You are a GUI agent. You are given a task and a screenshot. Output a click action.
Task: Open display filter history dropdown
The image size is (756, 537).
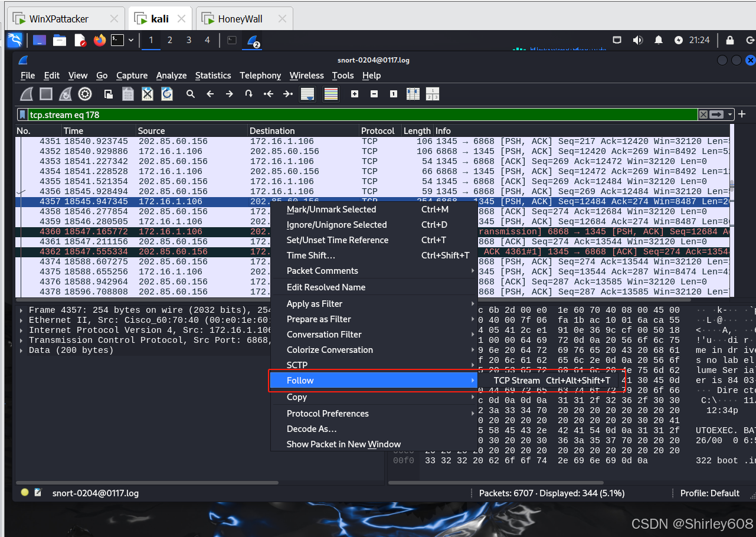[x=731, y=114]
